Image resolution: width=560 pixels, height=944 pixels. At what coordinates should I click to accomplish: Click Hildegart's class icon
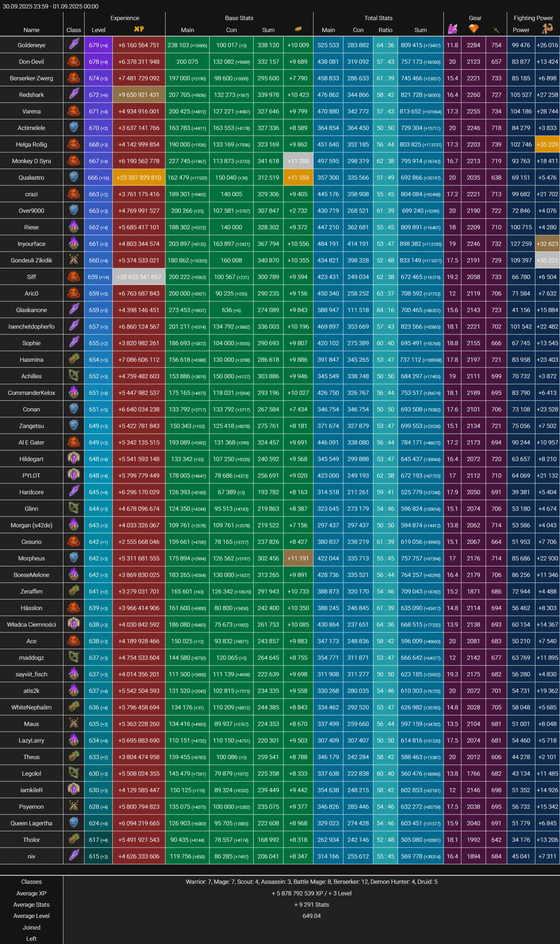click(x=74, y=459)
